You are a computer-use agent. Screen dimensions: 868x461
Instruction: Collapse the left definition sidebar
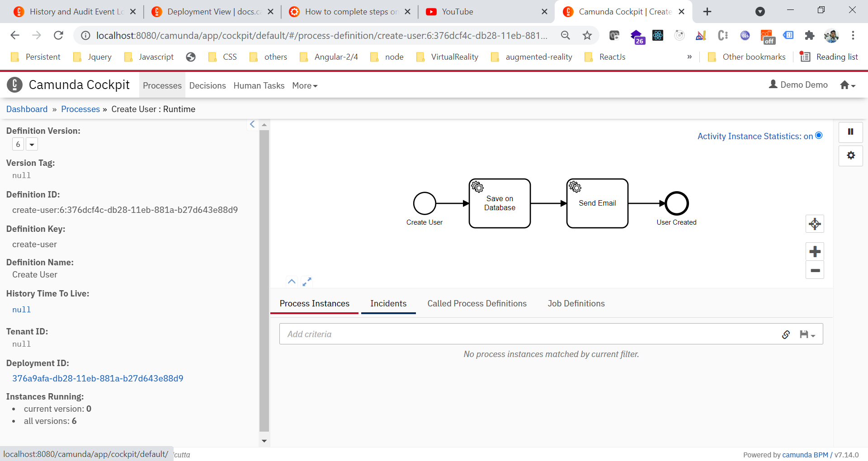[x=252, y=124]
